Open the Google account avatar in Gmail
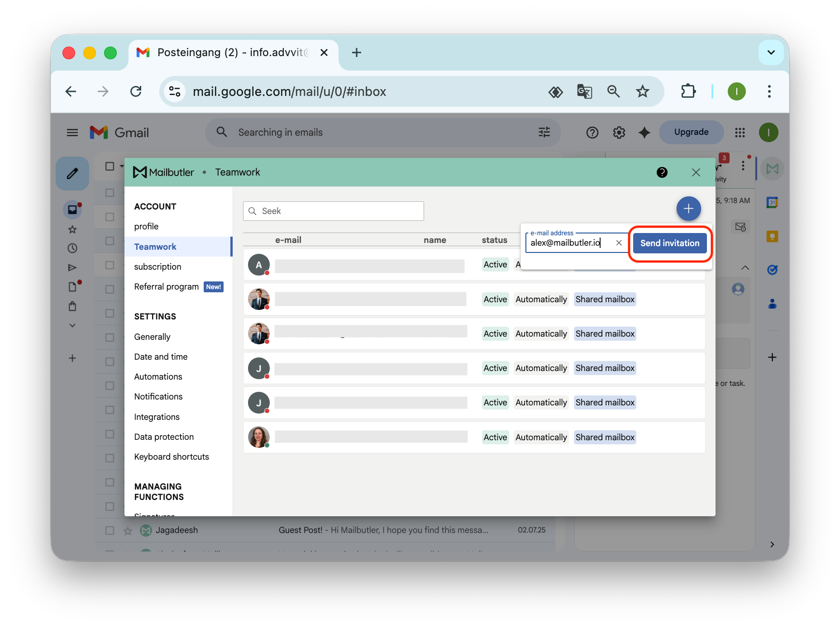840x628 pixels. (x=768, y=133)
